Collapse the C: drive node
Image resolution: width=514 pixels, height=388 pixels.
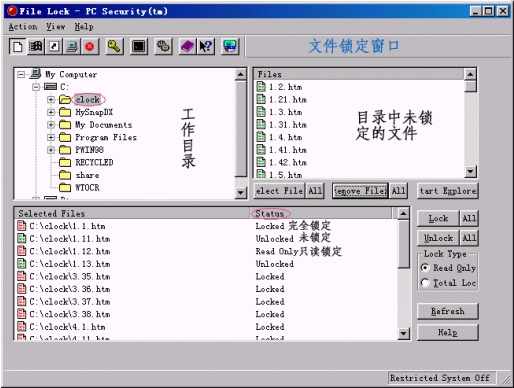[36, 87]
